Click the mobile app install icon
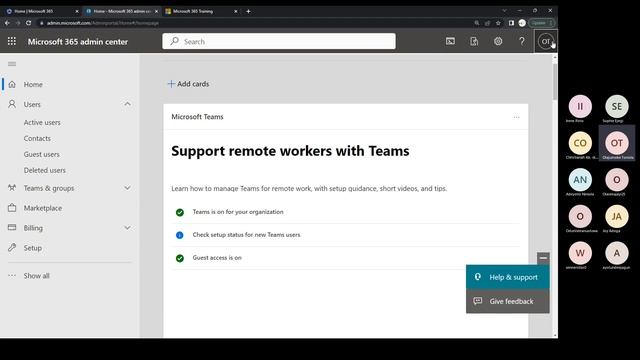This screenshot has width=640, height=360. pyautogui.click(x=474, y=41)
